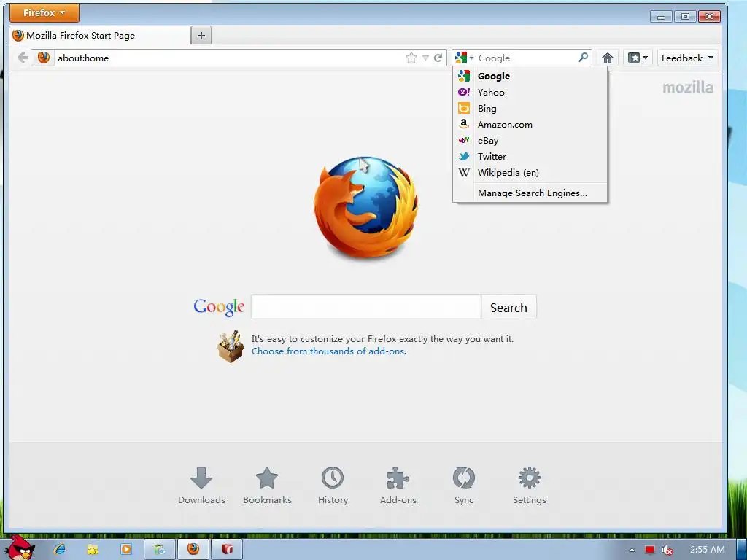Image resolution: width=747 pixels, height=560 pixels.
Task: Click the Firefox site identity icon in the address bar
Action: [x=43, y=58]
